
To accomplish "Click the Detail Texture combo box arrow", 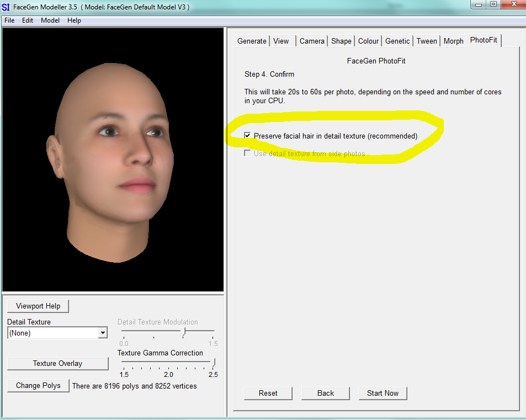I will [103, 332].
